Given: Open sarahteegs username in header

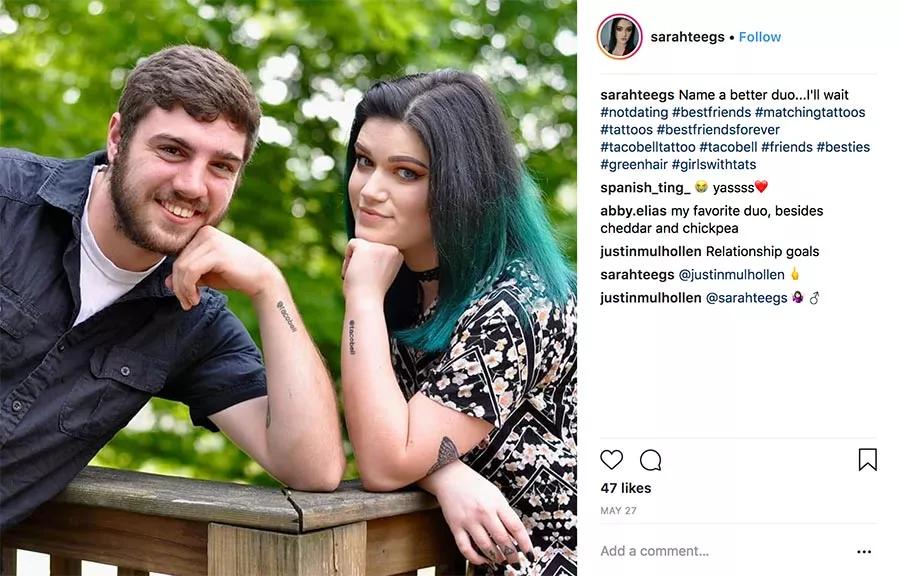Looking at the screenshot, I should [x=687, y=37].
